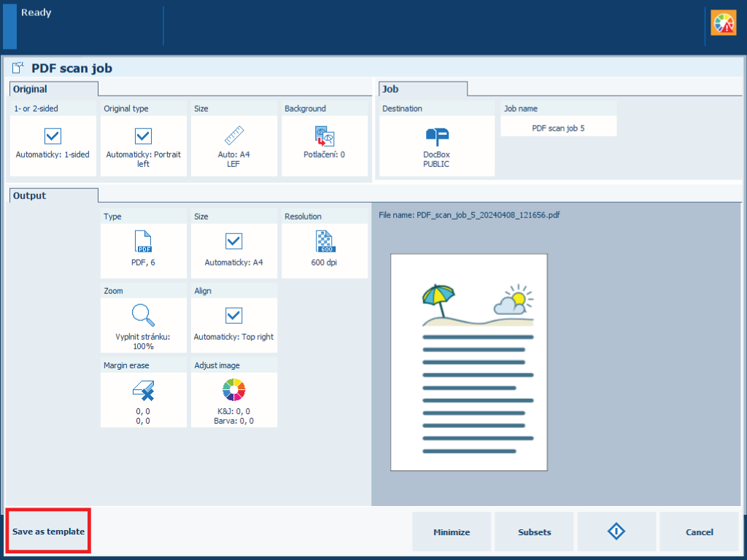This screenshot has width=747, height=560.
Task: Open the PDF file Type icon
Action: click(143, 241)
